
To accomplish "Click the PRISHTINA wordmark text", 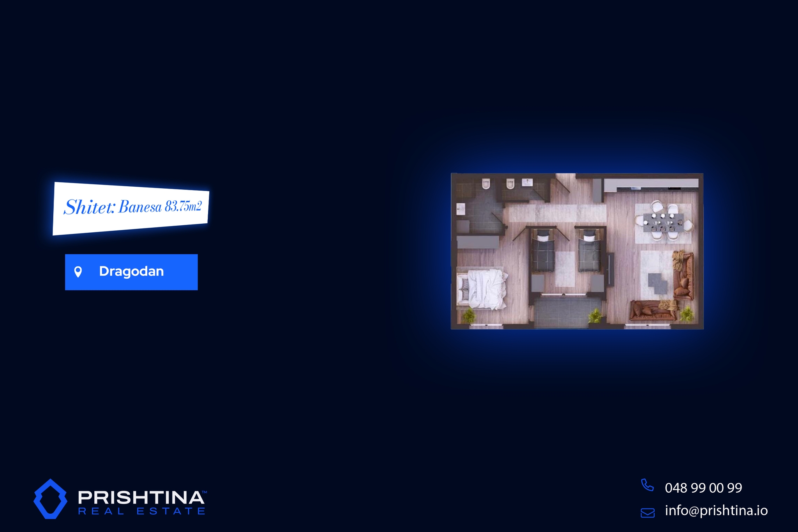I will click(141, 497).
